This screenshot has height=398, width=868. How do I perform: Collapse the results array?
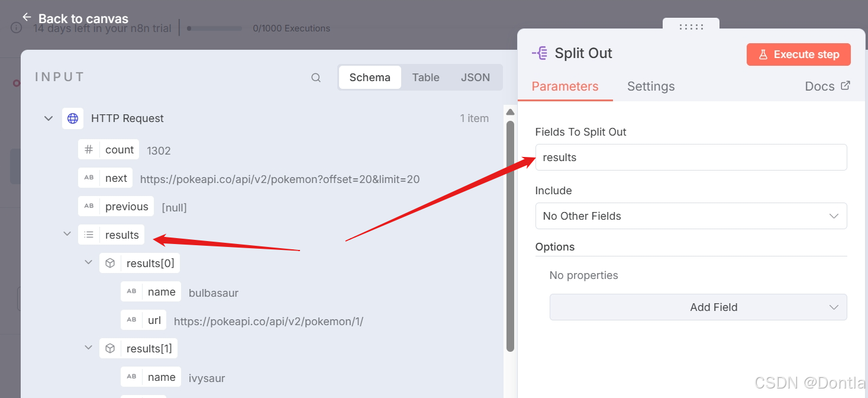click(67, 234)
